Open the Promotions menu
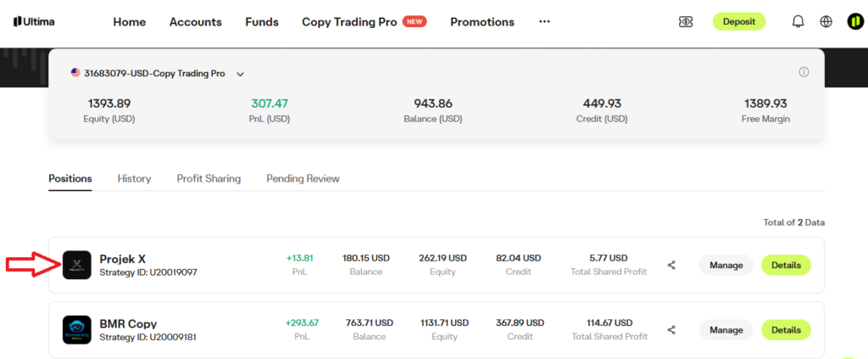The width and height of the screenshot is (868, 359). click(482, 22)
